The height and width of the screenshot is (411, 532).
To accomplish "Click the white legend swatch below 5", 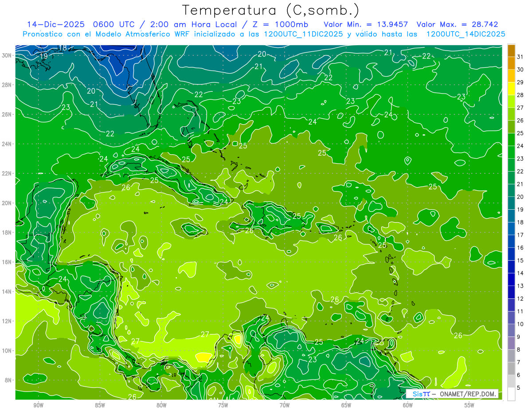I will pos(511,394).
